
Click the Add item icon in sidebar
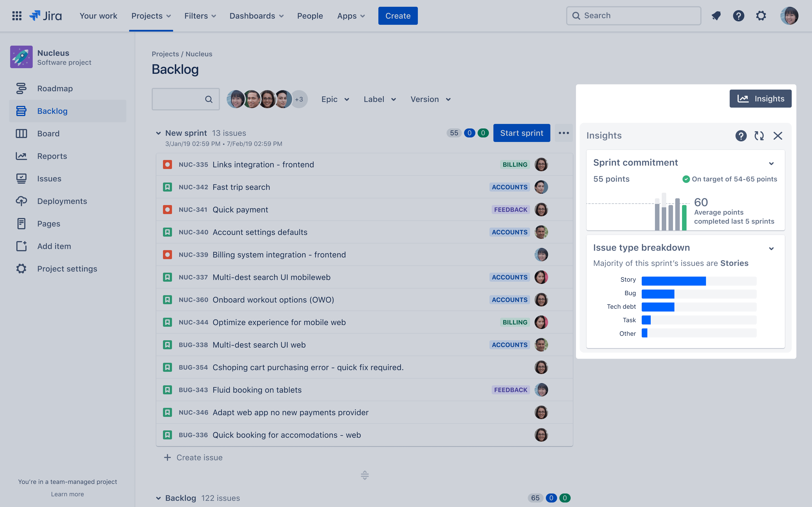pyautogui.click(x=21, y=245)
